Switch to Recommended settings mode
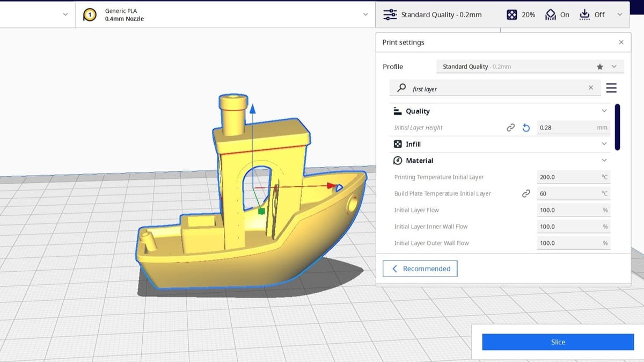The height and width of the screenshot is (362, 644). 420,269
